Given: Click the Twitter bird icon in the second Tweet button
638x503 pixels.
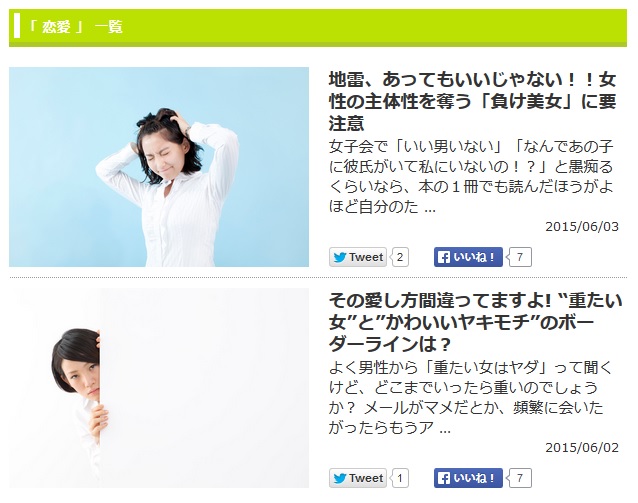Looking at the screenshot, I should (340, 478).
